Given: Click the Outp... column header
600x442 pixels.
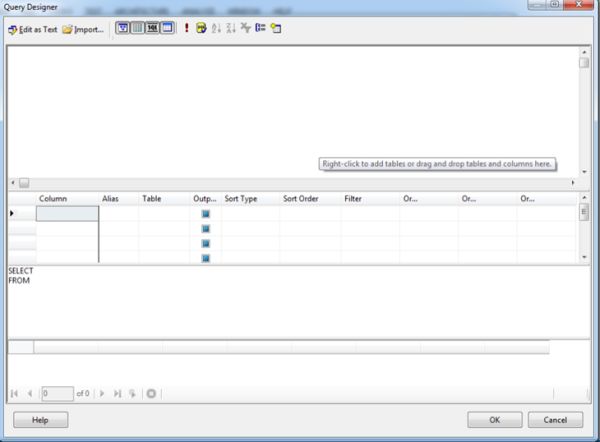Looking at the screenshot, I should pos(206,199).
